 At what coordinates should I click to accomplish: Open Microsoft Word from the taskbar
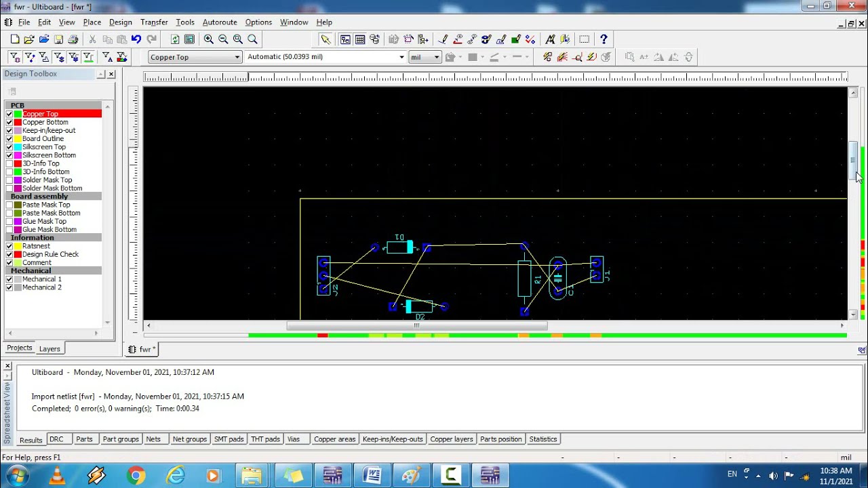(x=372, y=476)
